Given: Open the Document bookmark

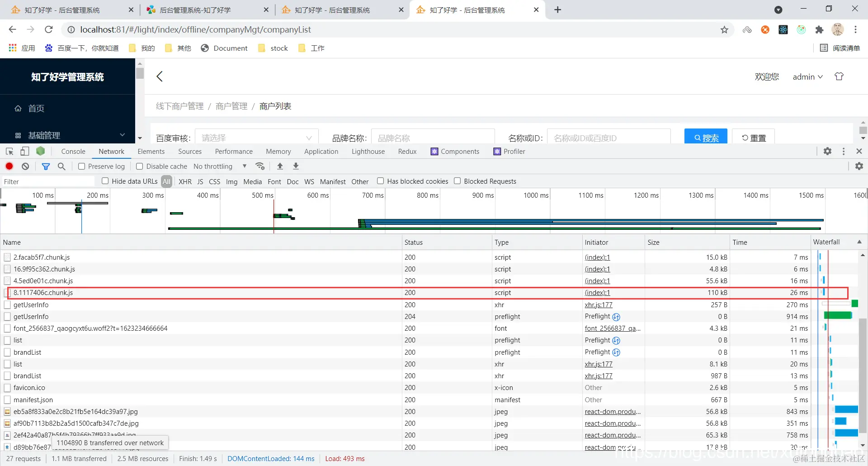Looking at the screenshot, I should click(x=224, y=48).
